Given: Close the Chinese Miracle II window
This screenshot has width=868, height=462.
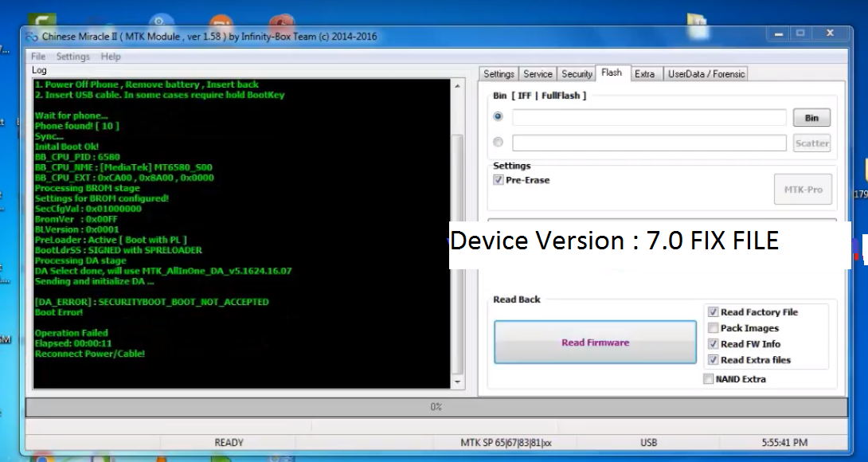Looking at the screenshot, I should pyautogui.click(x=830, y=33).
